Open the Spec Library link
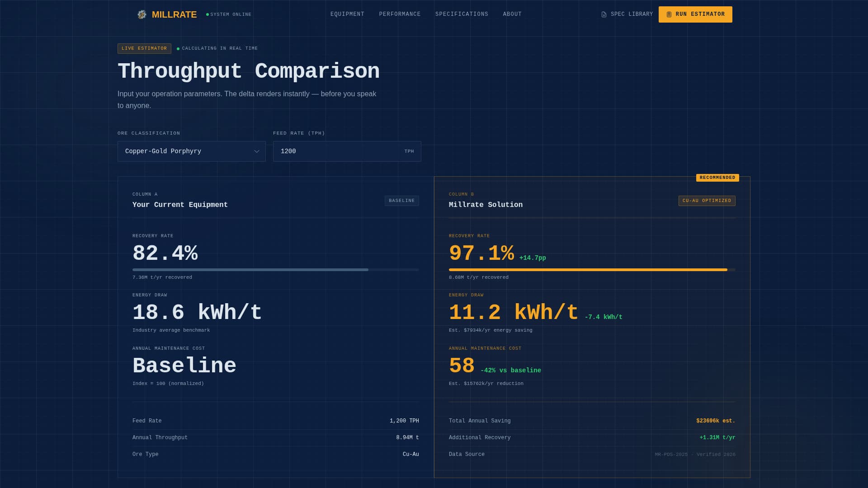This screenshot has width=868, height=488. [632, 14]
